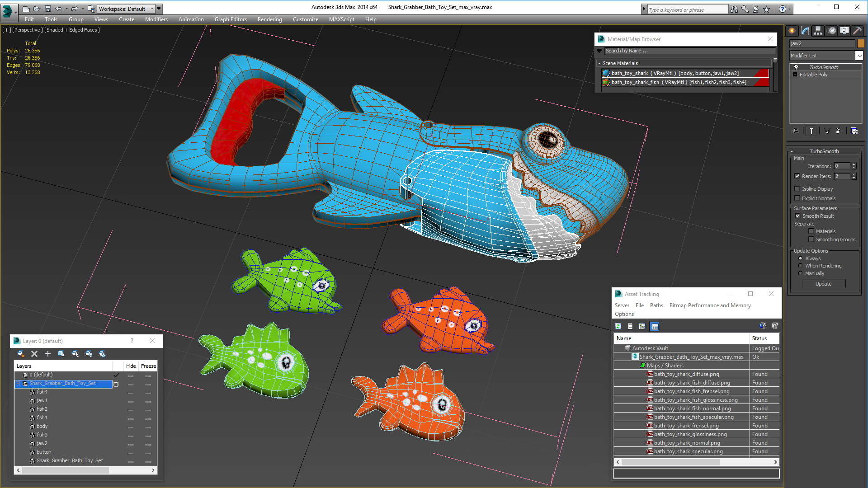Open the MAXScript menu
This screenshot has height=488, width=868.
point(341,19)
